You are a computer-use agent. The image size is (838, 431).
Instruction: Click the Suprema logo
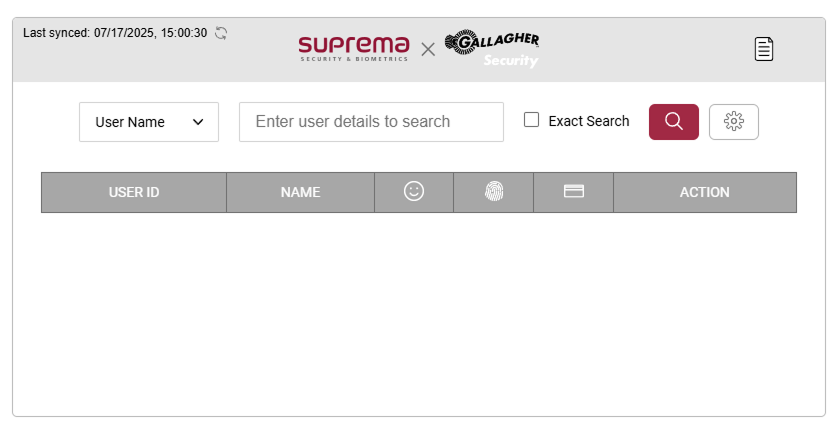354,48
